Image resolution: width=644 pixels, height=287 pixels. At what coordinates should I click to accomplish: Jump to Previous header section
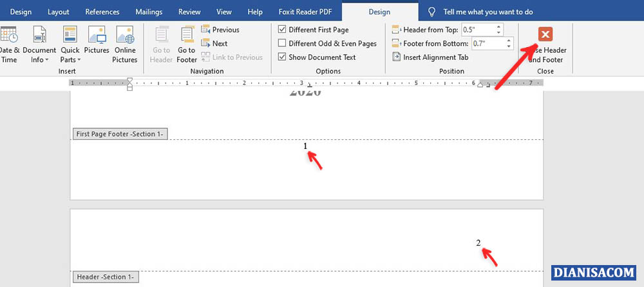pyautogui.click(x=220, y=30)
